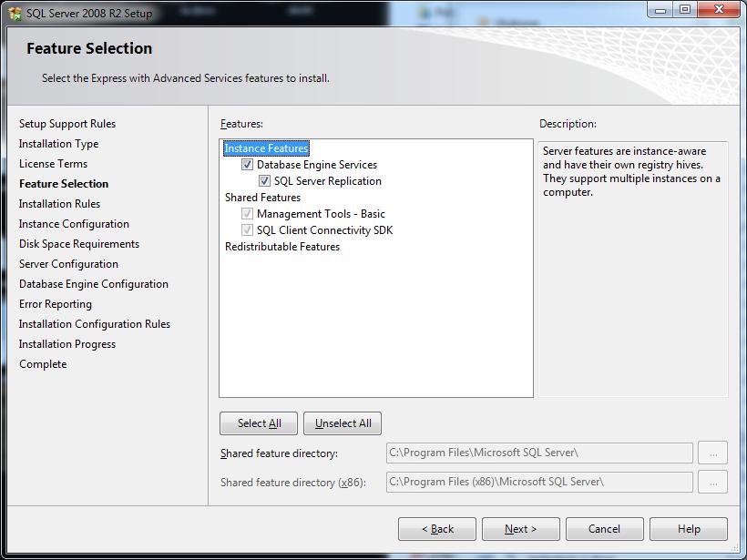Select the Redistributable Features tree node
Image resolution: width=747 pixels, height=560 pixels.
point(282,247)
